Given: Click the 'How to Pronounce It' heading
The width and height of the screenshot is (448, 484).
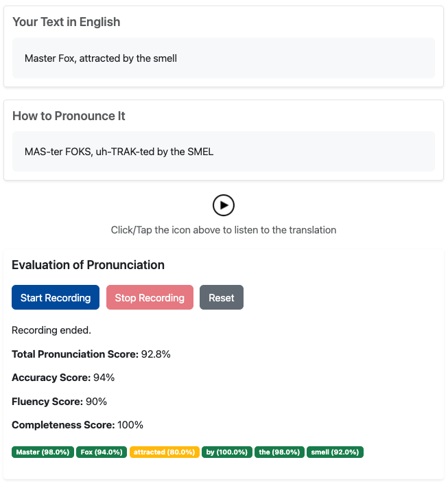Looking at the screenshot, I should click(69, 116).
